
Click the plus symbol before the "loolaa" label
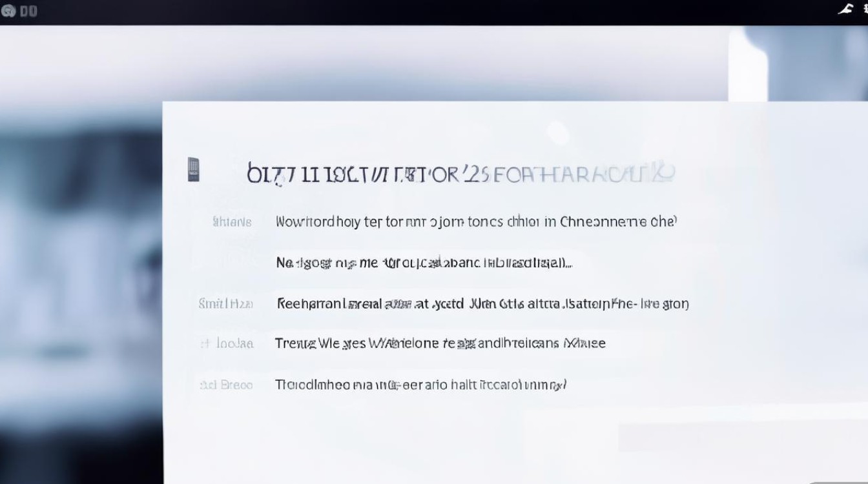click(203, 344)
